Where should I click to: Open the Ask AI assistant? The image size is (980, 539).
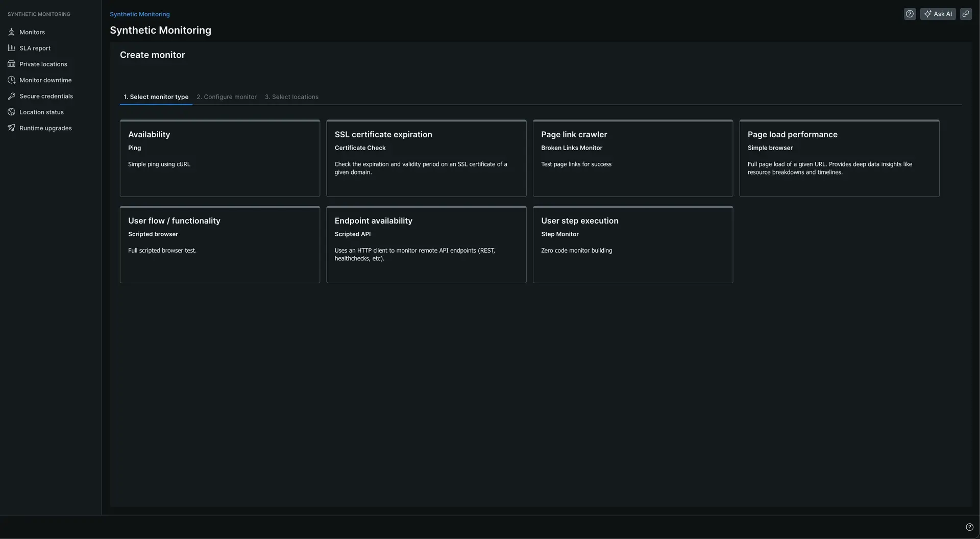[x=938, y=14]
